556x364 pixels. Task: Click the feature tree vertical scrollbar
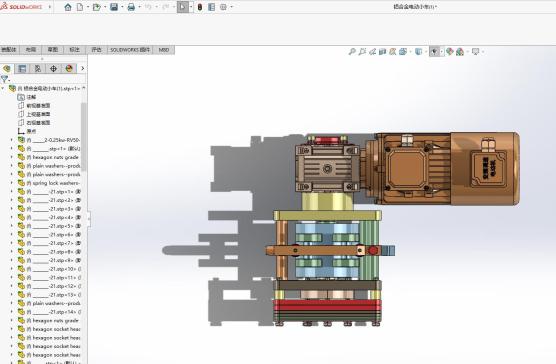tap(84, 136)
